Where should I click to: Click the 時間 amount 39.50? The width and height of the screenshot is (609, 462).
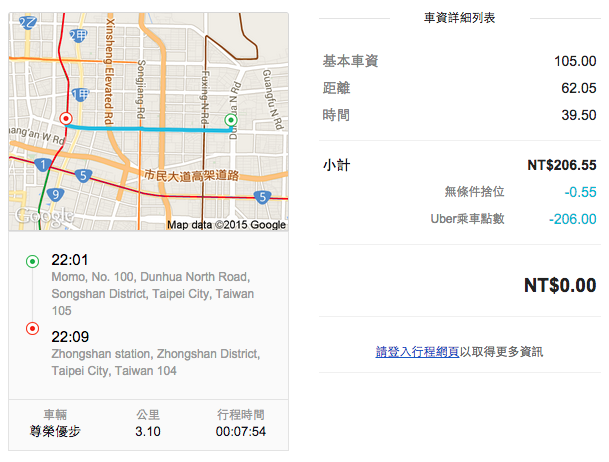pos(578,115)
